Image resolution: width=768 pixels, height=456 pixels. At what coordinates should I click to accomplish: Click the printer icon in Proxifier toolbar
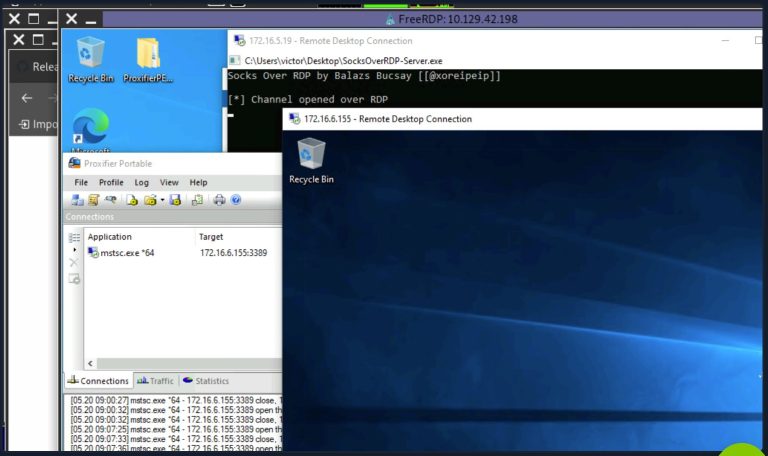219,200
